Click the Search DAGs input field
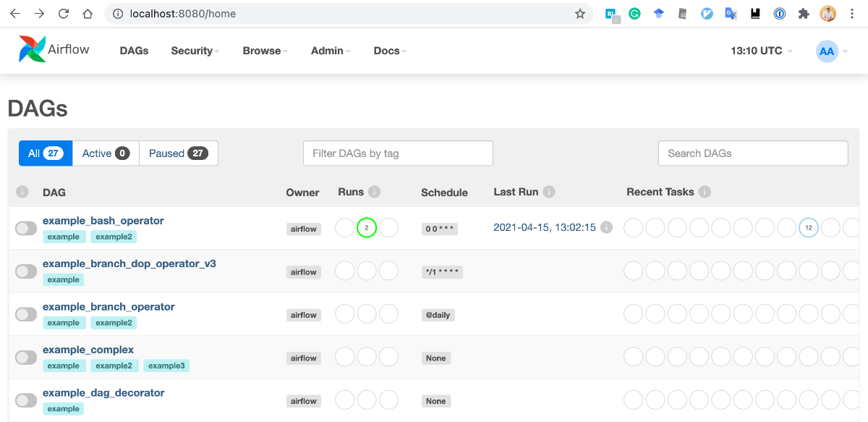 click(752, 153)
